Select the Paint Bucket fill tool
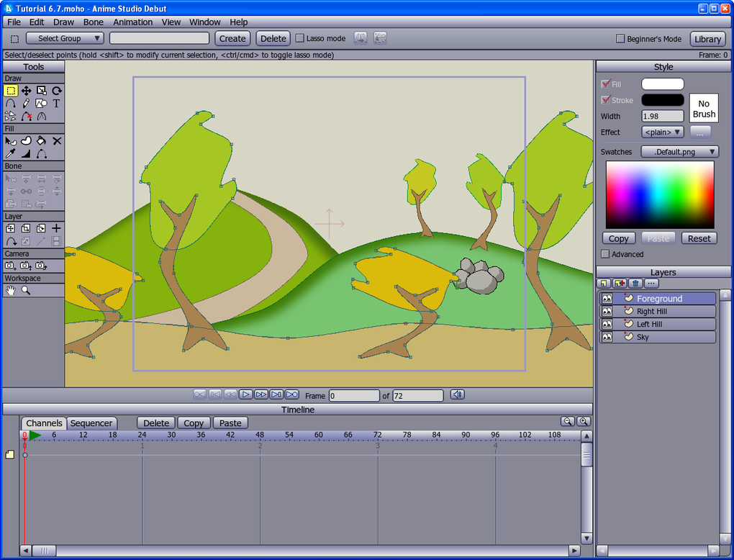 tap(42, 141)
